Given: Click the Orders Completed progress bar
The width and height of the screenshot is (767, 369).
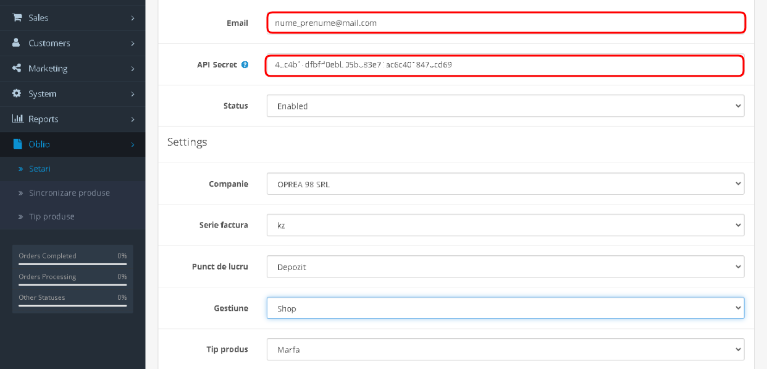Looking at the screenshot, I should [72, 264].
